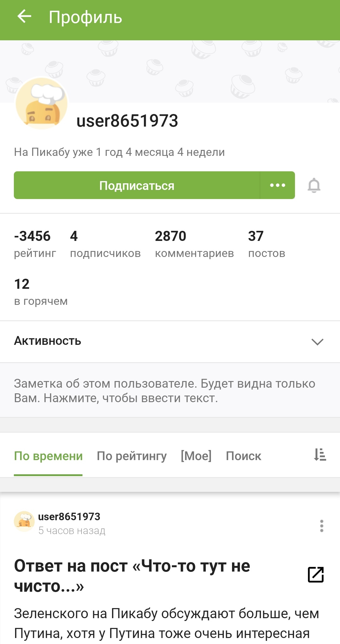Open the Поиск tab
This screenshot has width=340, height=644.
pos(243,456)
